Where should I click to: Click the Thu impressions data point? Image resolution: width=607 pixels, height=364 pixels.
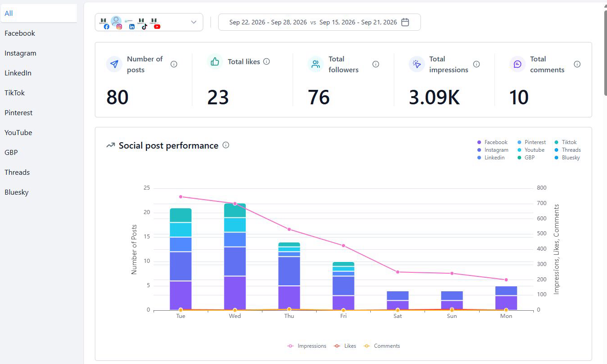289,229
